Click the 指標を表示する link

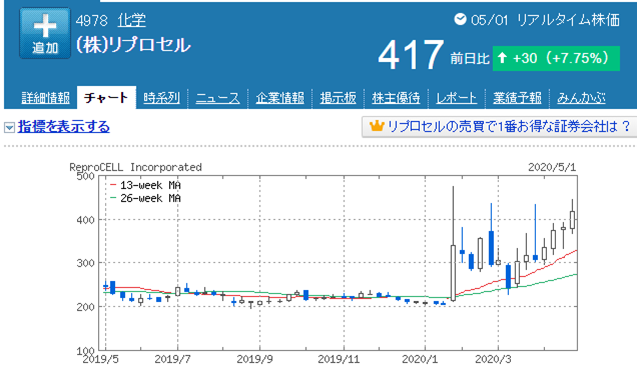click(64, 127)
